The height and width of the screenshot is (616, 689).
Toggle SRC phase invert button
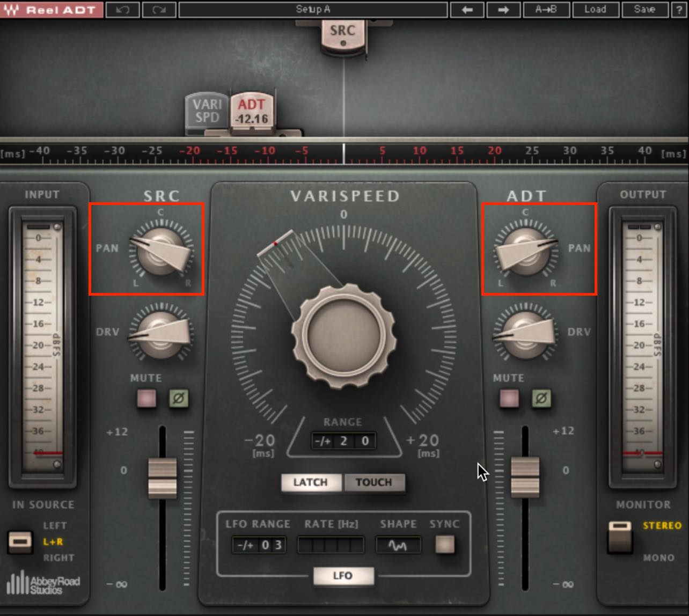coord(179,399)
